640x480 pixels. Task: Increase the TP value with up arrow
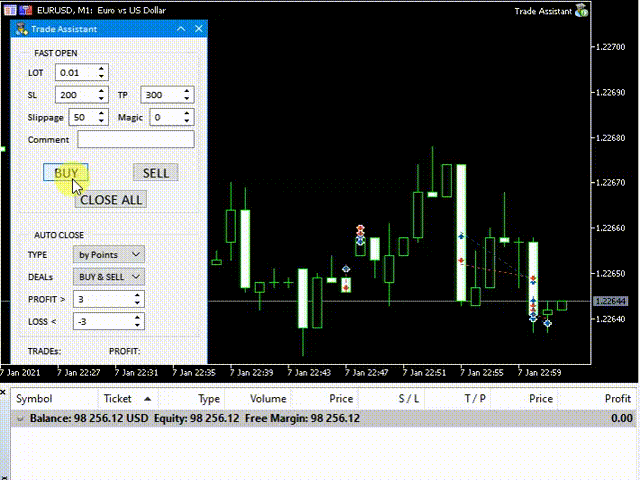pos(187,91)
